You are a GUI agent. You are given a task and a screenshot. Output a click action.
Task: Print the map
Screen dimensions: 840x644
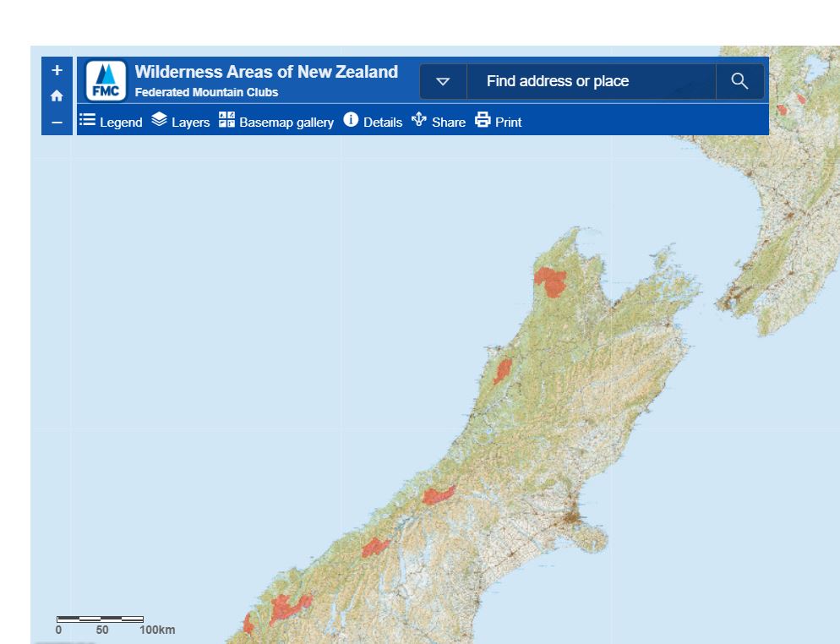[499, 122]
